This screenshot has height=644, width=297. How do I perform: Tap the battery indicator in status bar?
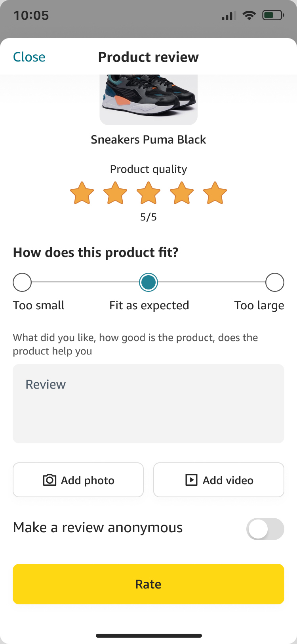pyautogui.click(x=273, y=15)
